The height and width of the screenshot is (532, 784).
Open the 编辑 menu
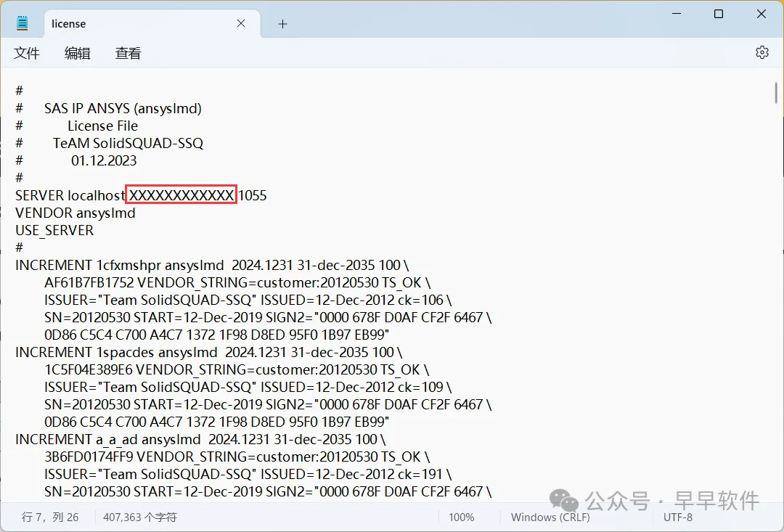77,53
